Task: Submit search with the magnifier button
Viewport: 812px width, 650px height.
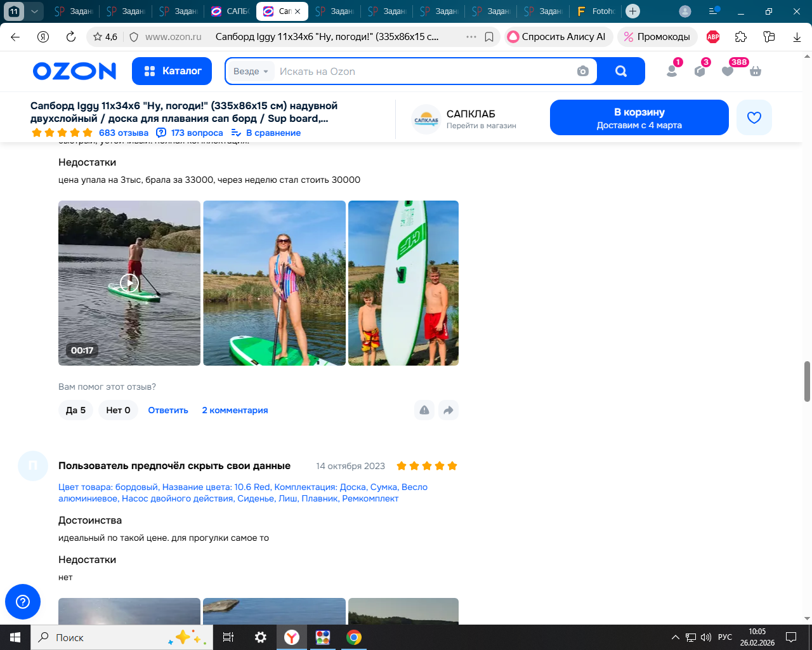Action: point(621,71)
